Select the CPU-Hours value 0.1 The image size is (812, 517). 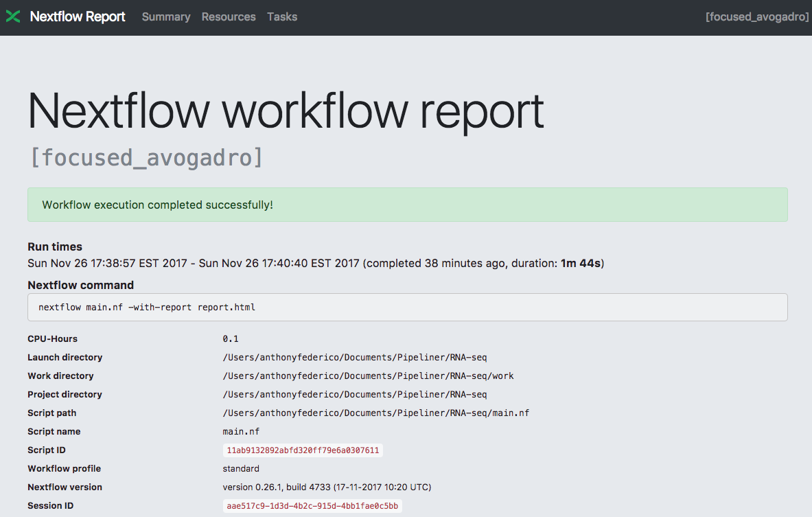point(231,338)
